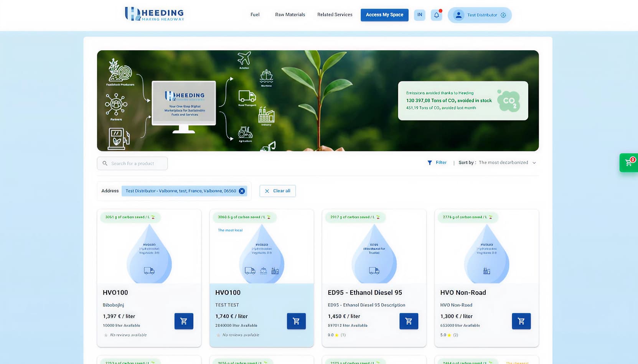Open the ED95 droplet product image

374,254
